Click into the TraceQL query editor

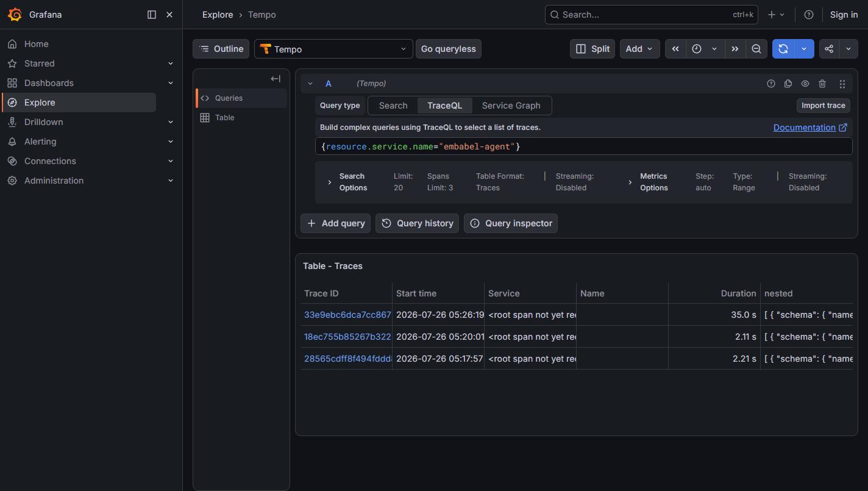(x=583, y=146)
